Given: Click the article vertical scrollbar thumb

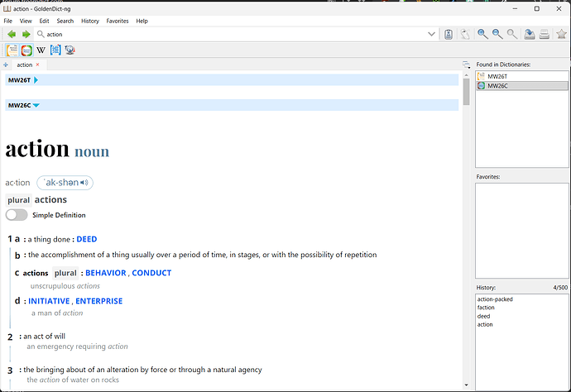Looking at the screenshot, I should (x=466, y=92).
